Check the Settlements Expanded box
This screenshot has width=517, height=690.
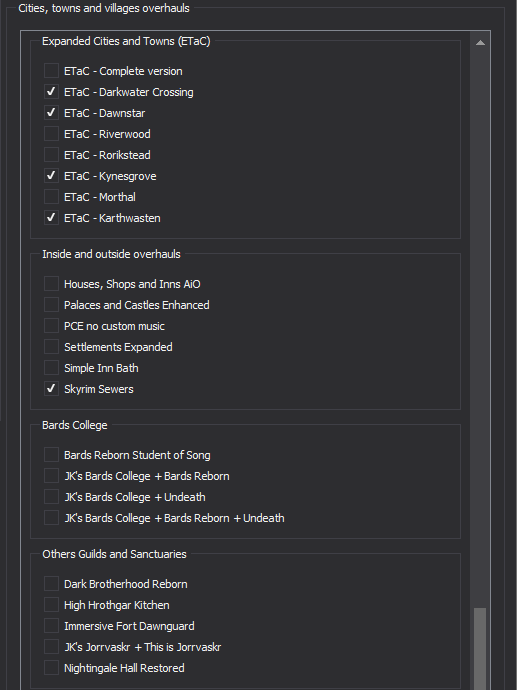51,346
